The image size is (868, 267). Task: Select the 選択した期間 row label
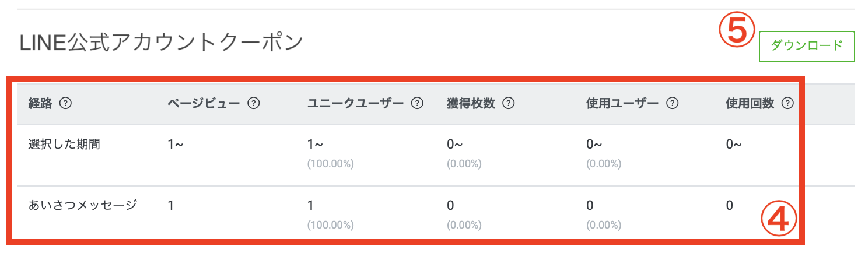(64, 145)
